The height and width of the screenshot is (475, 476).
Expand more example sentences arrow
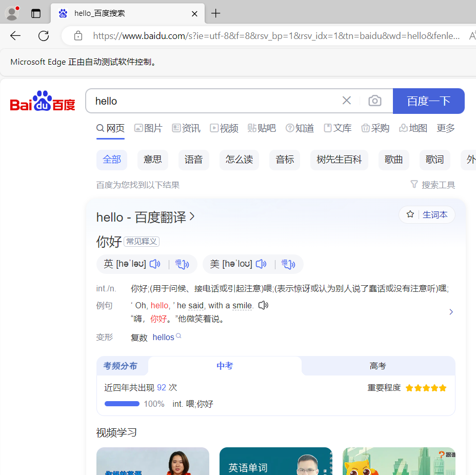tap(451, 312)
